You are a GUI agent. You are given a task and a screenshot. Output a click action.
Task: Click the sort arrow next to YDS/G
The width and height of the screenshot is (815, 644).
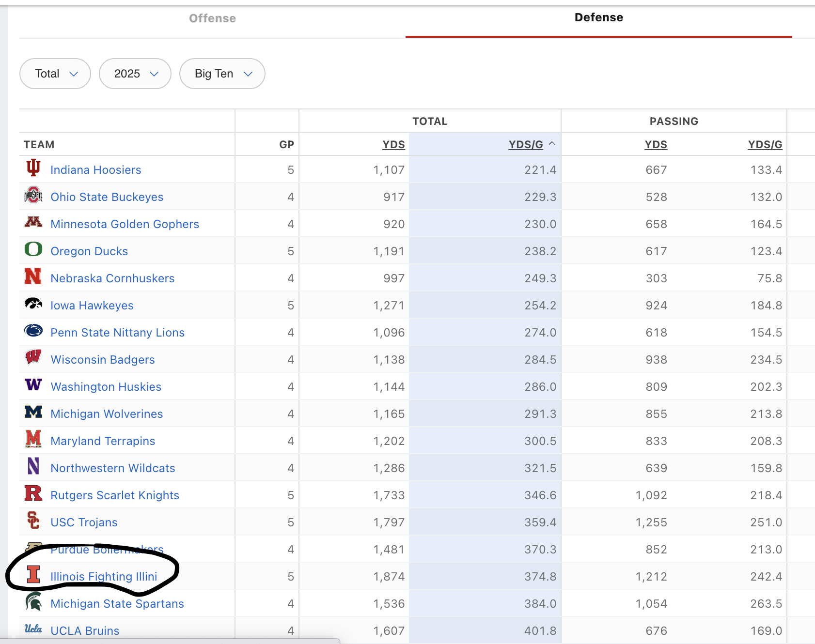[552, 144]
